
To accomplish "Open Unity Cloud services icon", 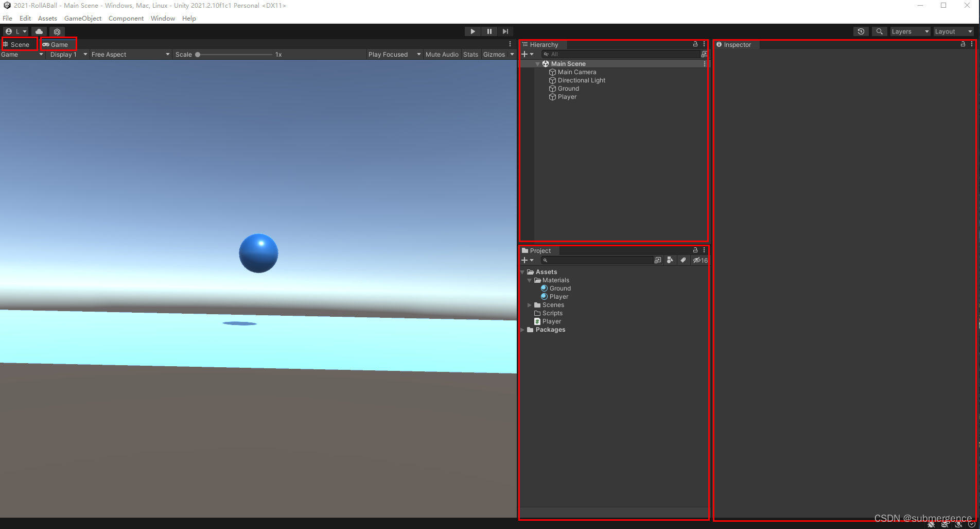I will point(39,31).
